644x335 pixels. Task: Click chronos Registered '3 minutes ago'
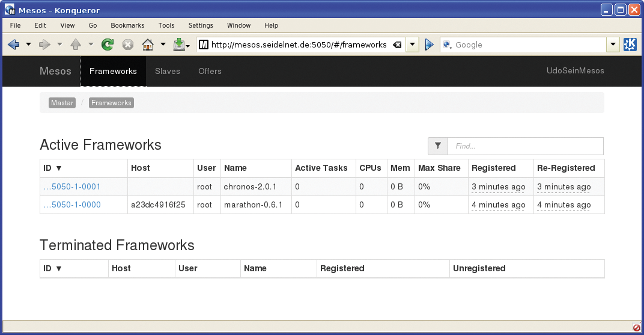[x=498, y=187]
